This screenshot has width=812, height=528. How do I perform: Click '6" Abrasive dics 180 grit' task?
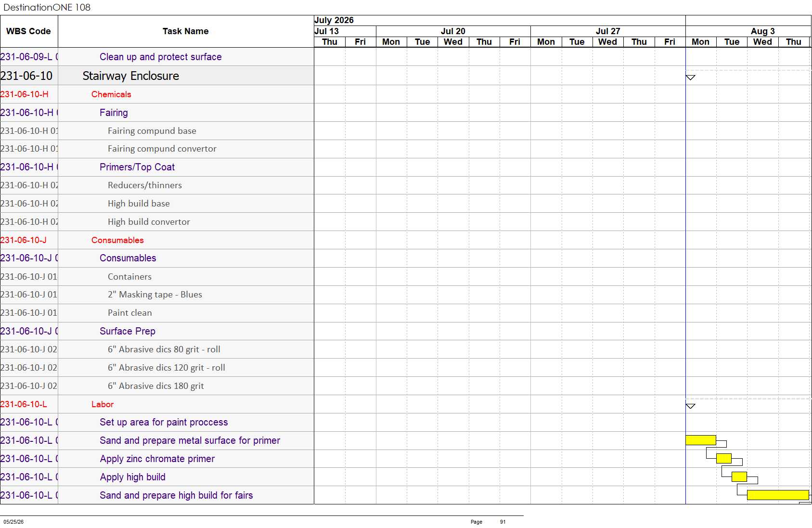(156, 386)
